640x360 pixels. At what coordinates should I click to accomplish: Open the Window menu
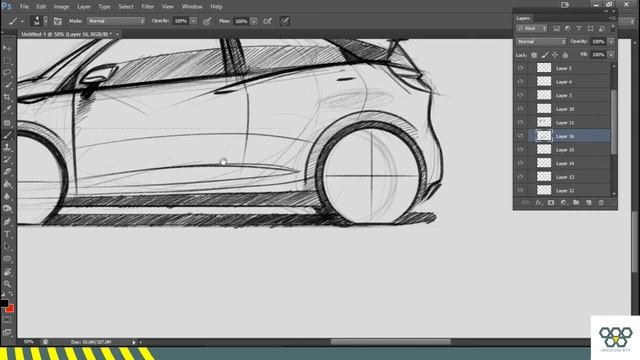pos(192,7)
